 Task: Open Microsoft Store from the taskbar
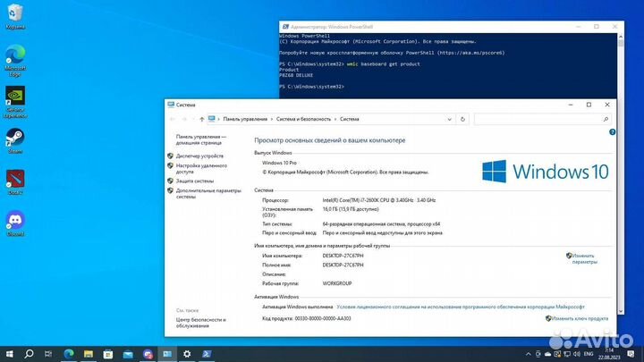point(108,354)
